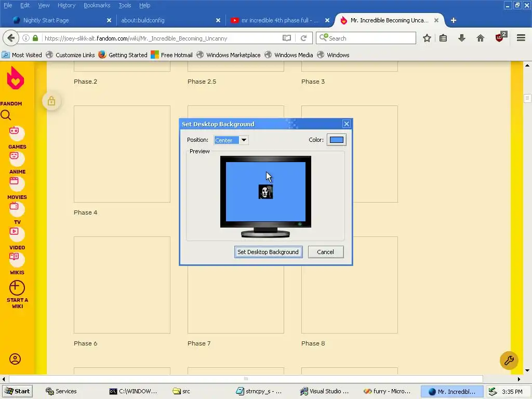Open site information icon in address bar
The height and width of the screenshot is (399, 532).
point(26,38)
